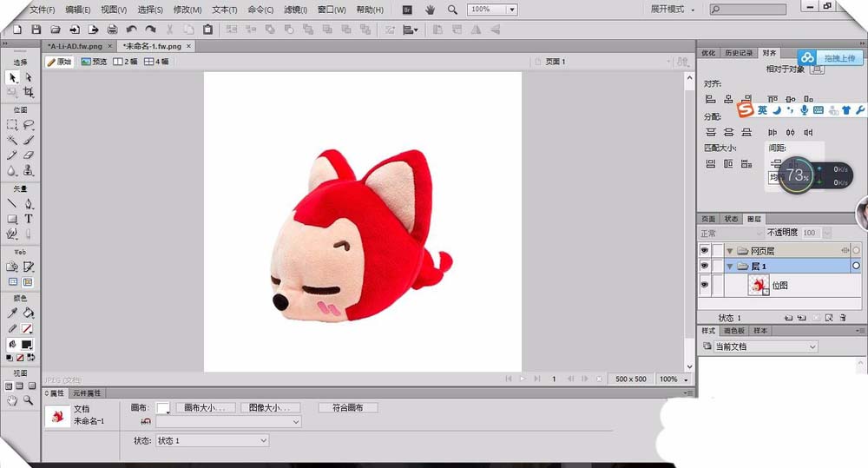Activate the Zoom magnifier tool
The image size is (868, 468).
coord(28,400)
